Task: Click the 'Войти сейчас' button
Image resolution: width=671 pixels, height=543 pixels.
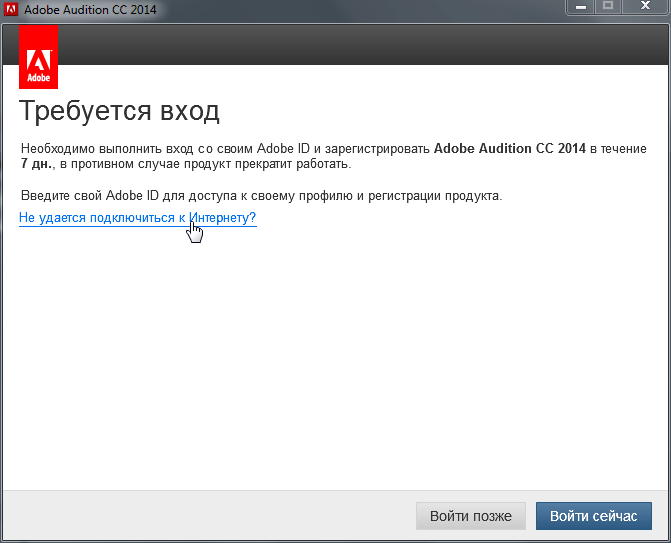Action: click(594, 516)
